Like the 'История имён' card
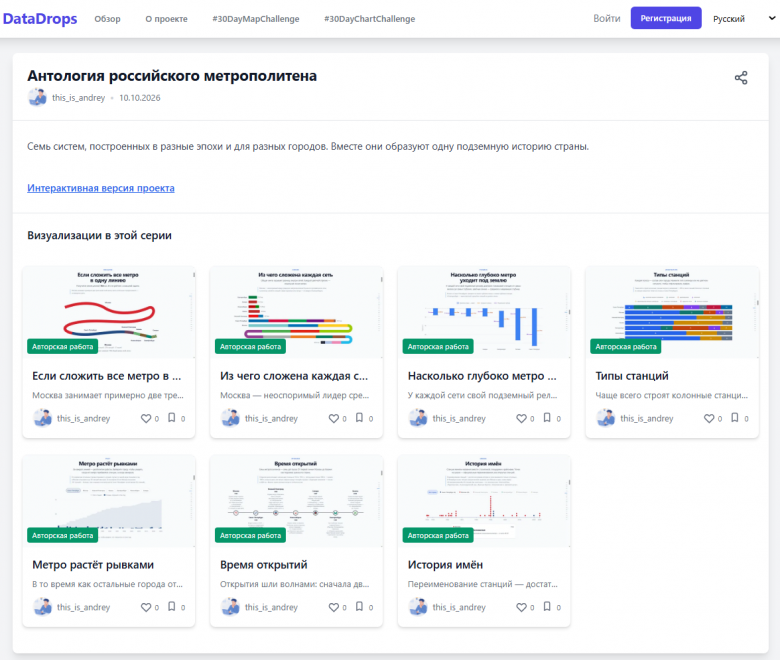The height and width of the screenshot is (660, 780). pyautogui.click(x=521, y=607)
